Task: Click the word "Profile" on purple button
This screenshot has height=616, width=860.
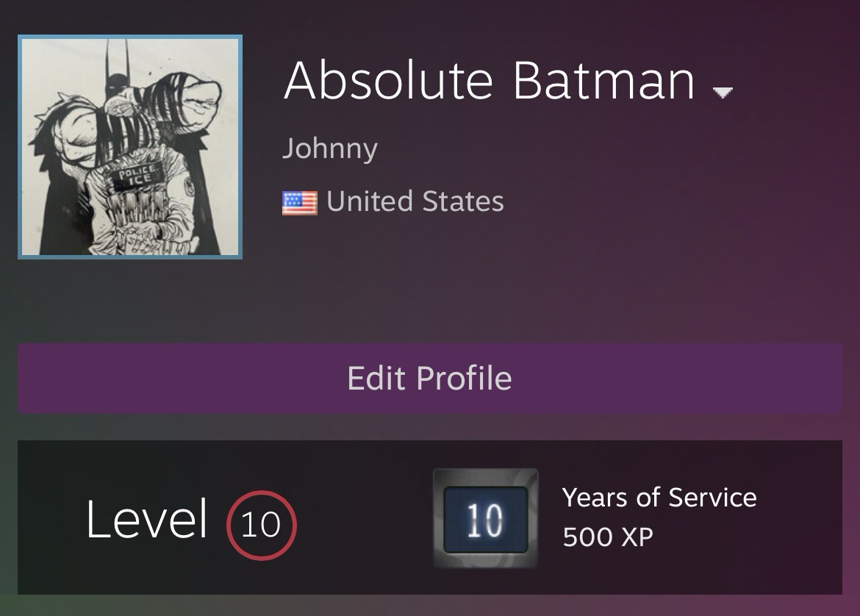Action: click(x=464, y=378)
